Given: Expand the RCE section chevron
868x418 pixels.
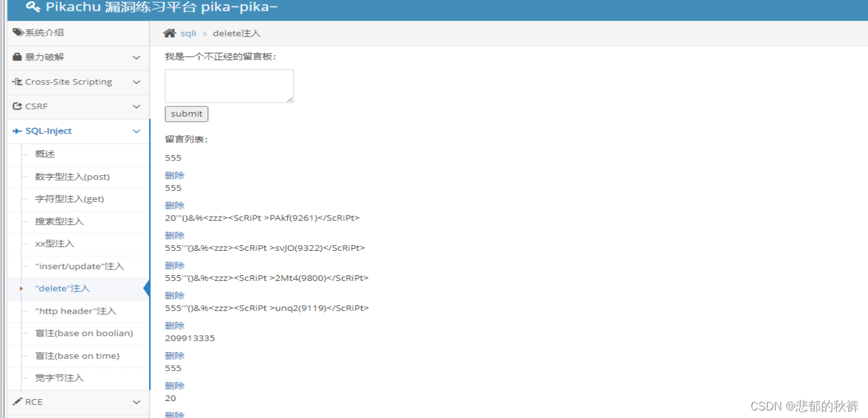Looking at the screenshot, I should pyautogui.click(x=137, y=402).
